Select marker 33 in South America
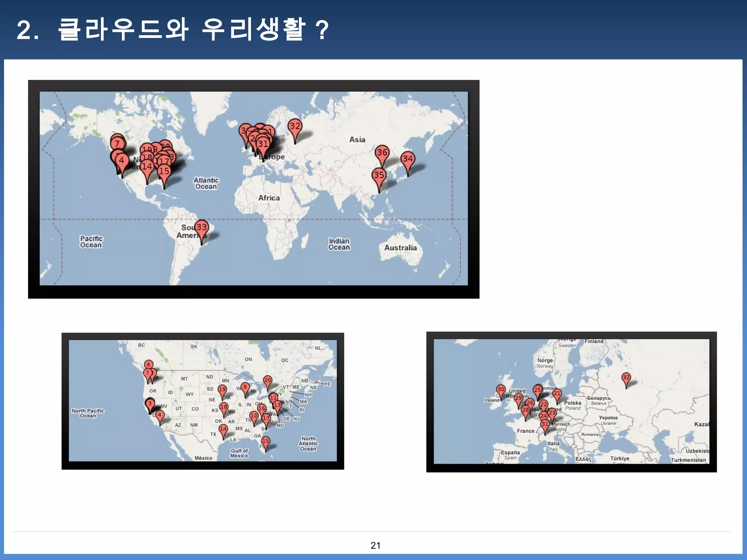747x560 pixels. [x=201, y=227]
